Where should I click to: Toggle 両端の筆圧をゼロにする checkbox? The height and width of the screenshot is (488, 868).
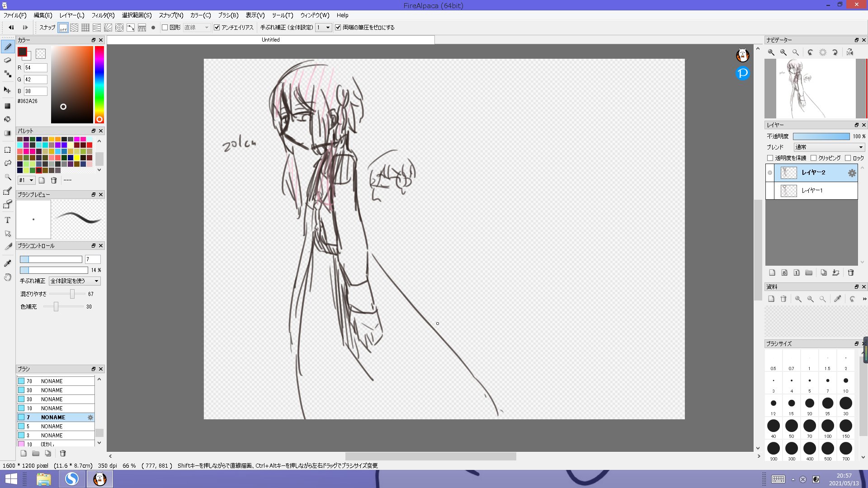pyautogui.click(x=338, y=28)
